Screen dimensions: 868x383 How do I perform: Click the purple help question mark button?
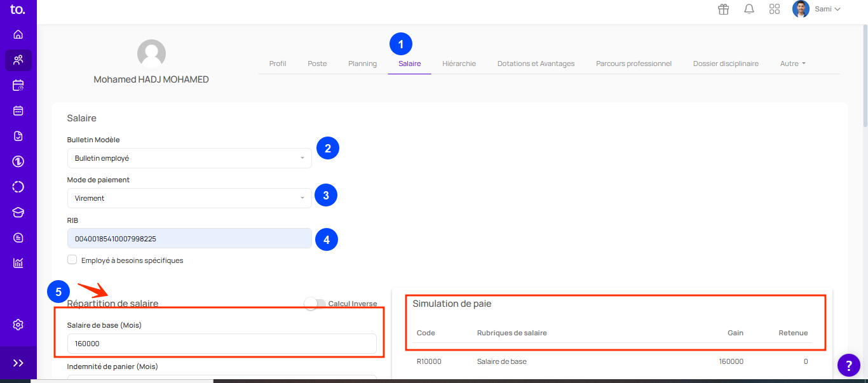848,365
